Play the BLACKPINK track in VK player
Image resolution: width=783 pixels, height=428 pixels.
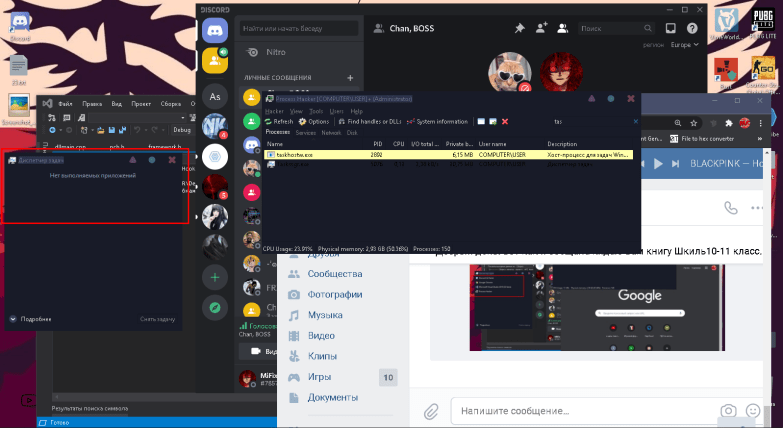tap(658, 163)
